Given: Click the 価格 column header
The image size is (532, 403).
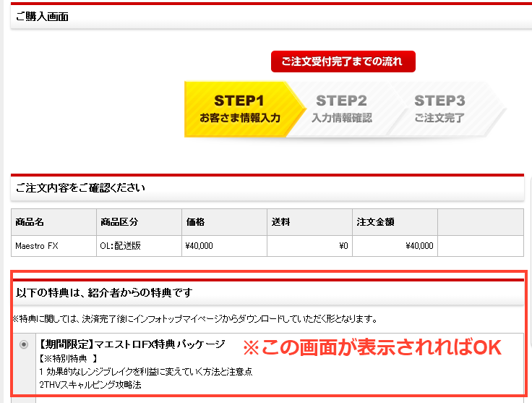Looking at the screenshot, I should (224, 222).
